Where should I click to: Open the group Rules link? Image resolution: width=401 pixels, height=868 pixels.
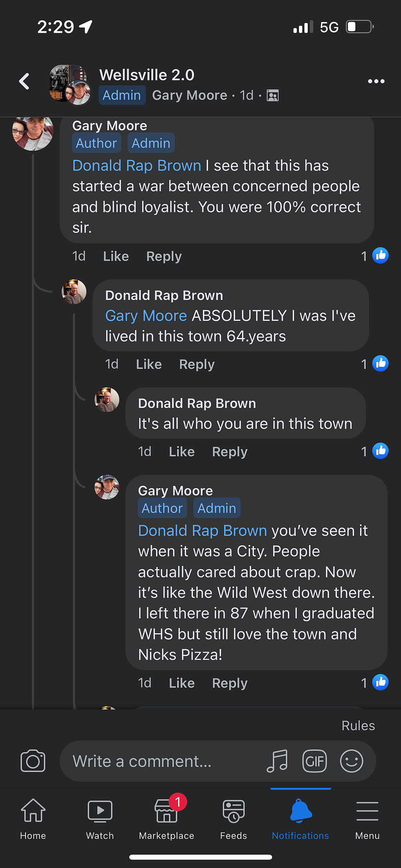(358, 726)
